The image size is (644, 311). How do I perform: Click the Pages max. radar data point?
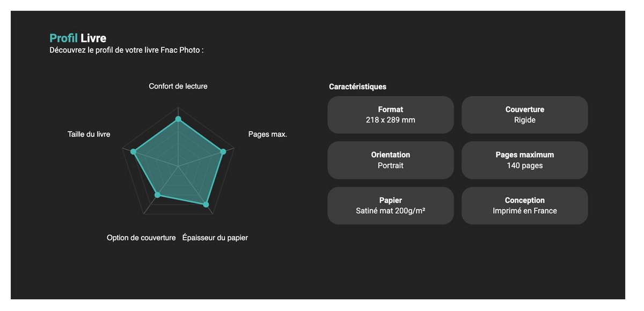224,151
